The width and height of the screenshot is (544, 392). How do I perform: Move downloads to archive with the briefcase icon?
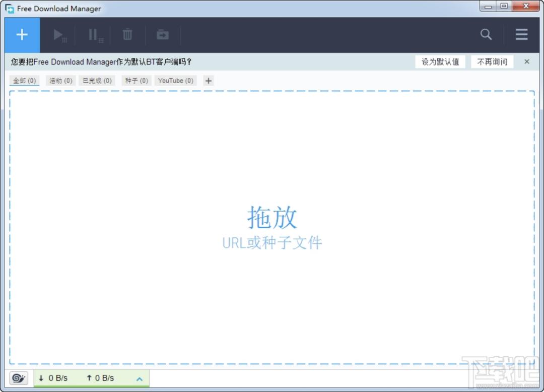pos(162,34)
